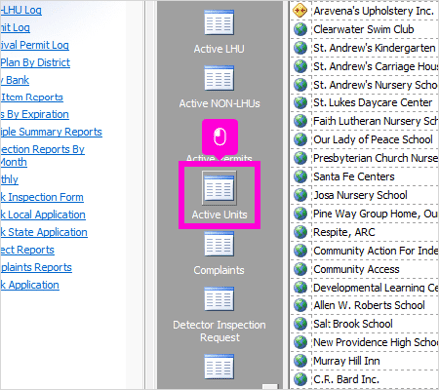Click the globe icon beside Salt Brook School

tap(300, 324)
